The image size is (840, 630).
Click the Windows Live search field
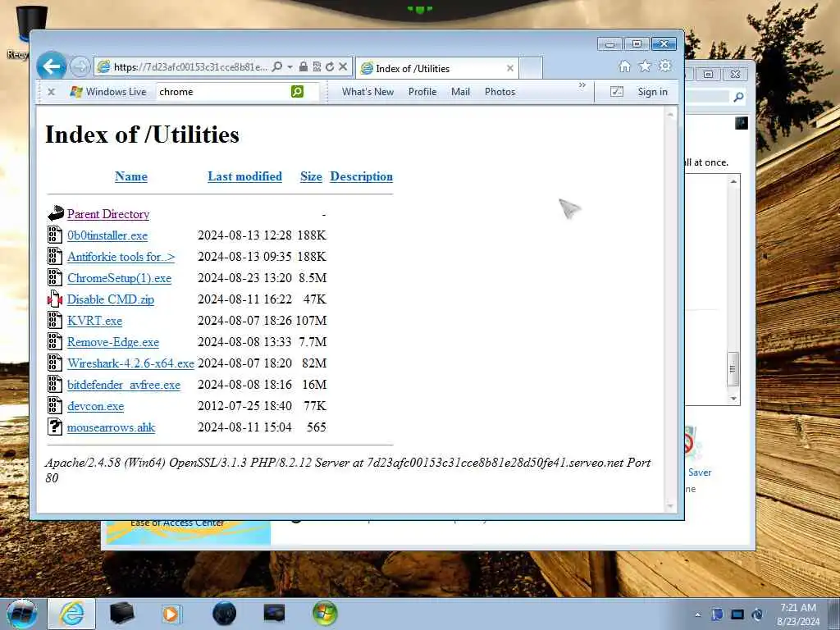point(223,92)
